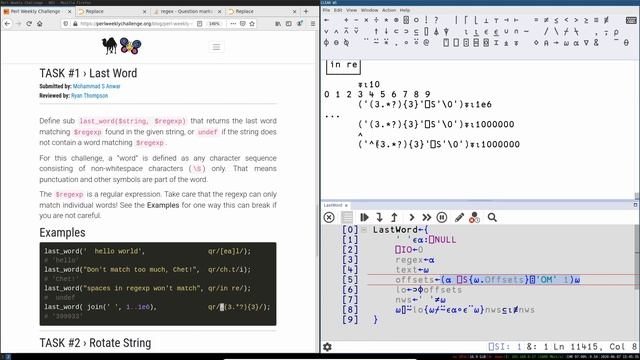Follow the Examples link in task description
The width and height of the screenshot is (640, 360).
(163, 205)
